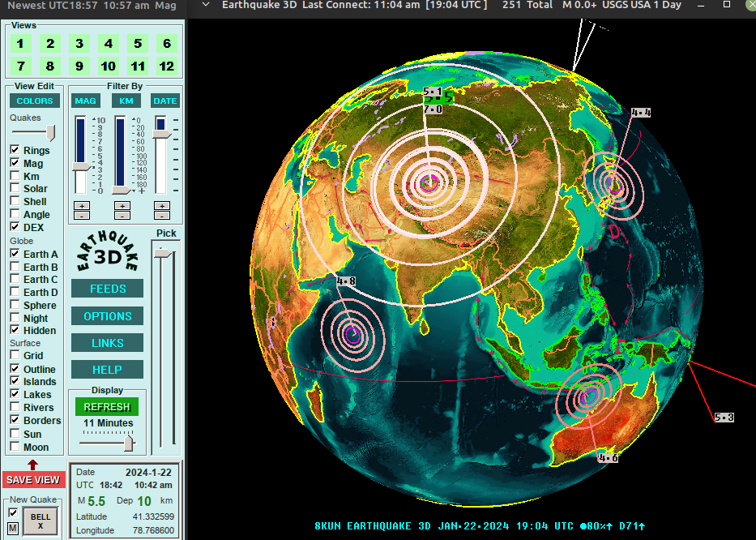This screenshot has height=540, width=756.
Task: Load saved view 4
Action: [x=109, y=44]
